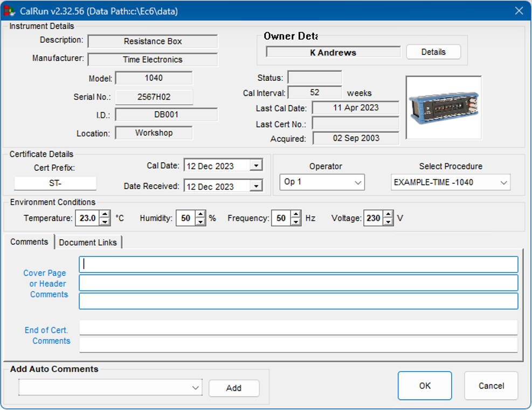Decrease the Temperature value with down arrow
532x410 pixels.
105,222
